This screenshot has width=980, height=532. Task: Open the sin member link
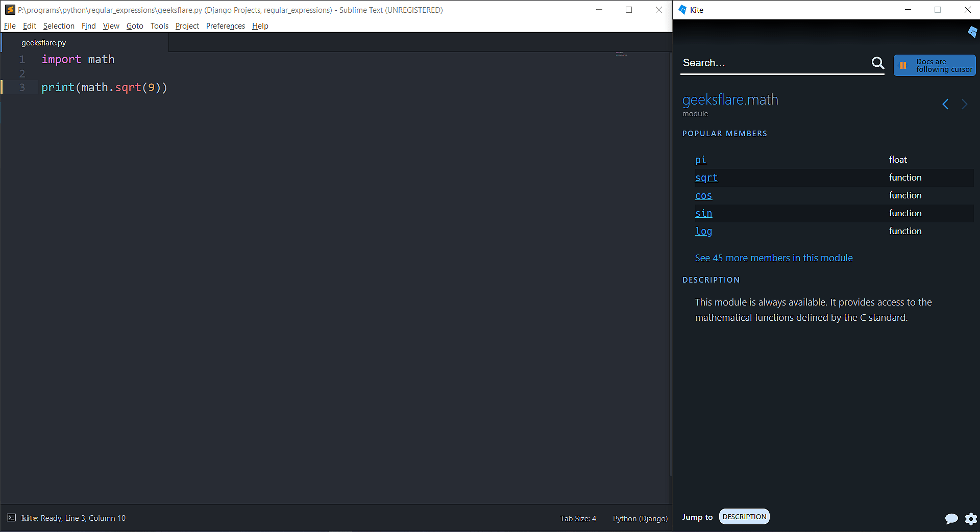703,213
